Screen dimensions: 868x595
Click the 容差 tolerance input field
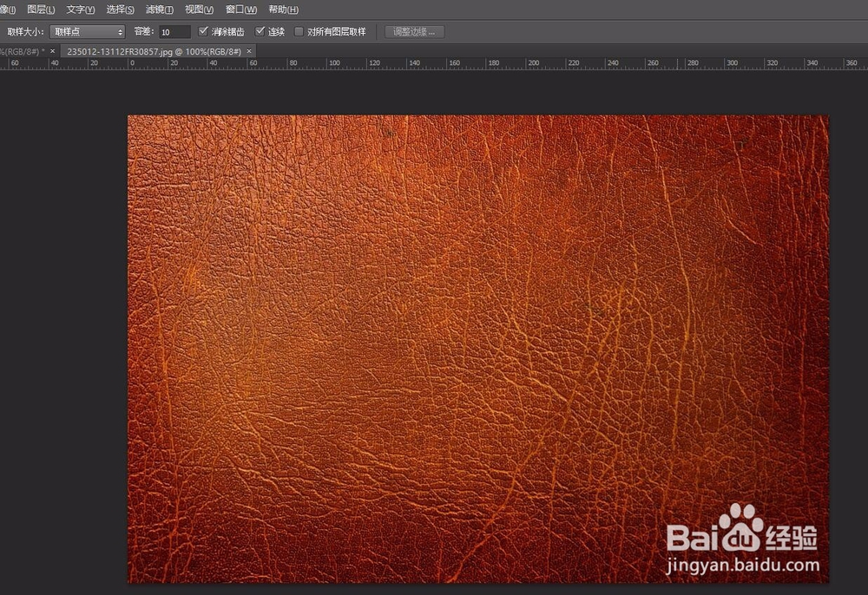[174, 32]
